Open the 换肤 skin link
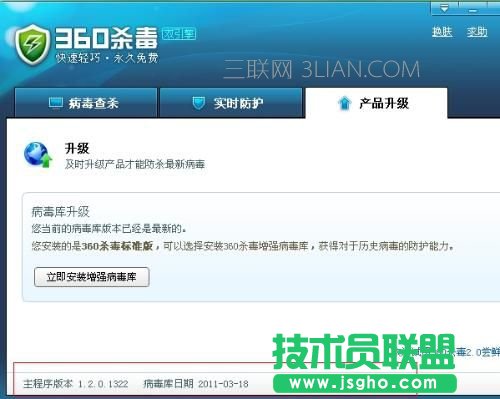 442,32
